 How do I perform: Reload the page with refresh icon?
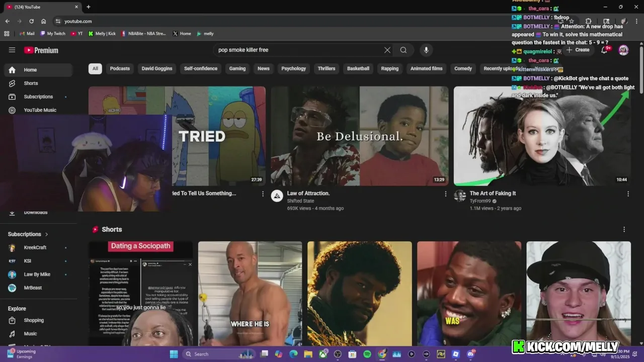click(x=31, y=21)
